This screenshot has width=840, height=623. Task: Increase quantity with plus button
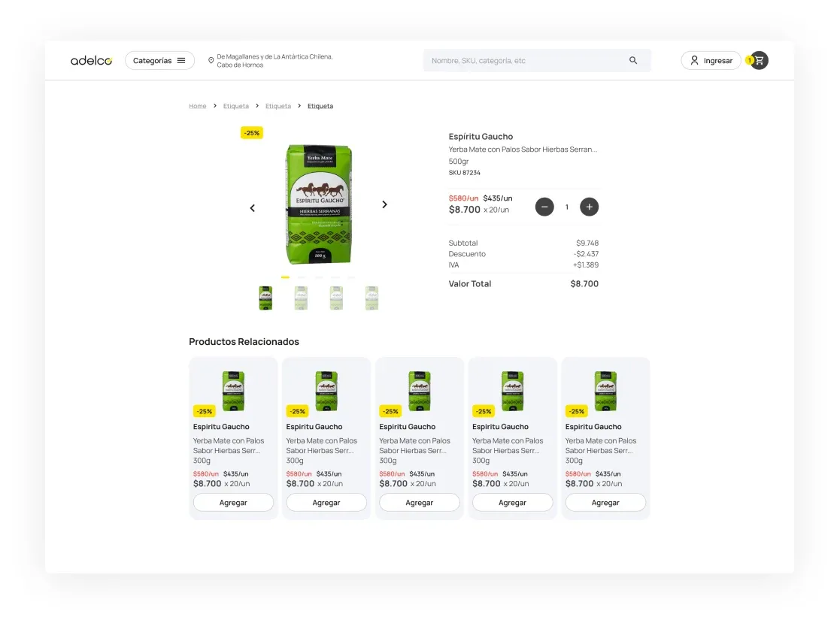click(x=590, y=207)
